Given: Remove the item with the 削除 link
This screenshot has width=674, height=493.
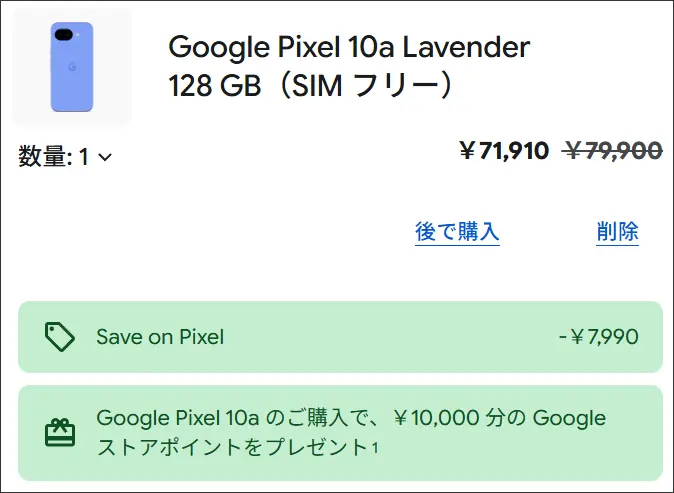Looking at the screenshot, I should pyautogui.click(x=617, y=232).
